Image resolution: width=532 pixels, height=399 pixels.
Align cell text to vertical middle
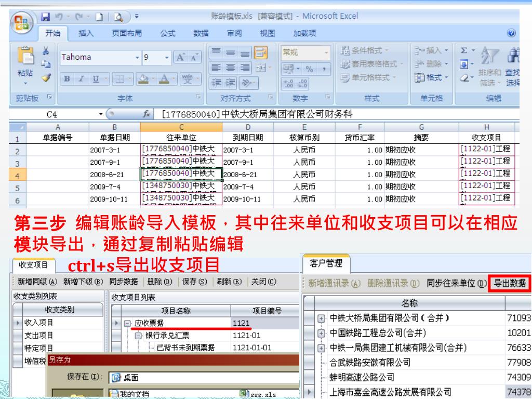[230, 52]
